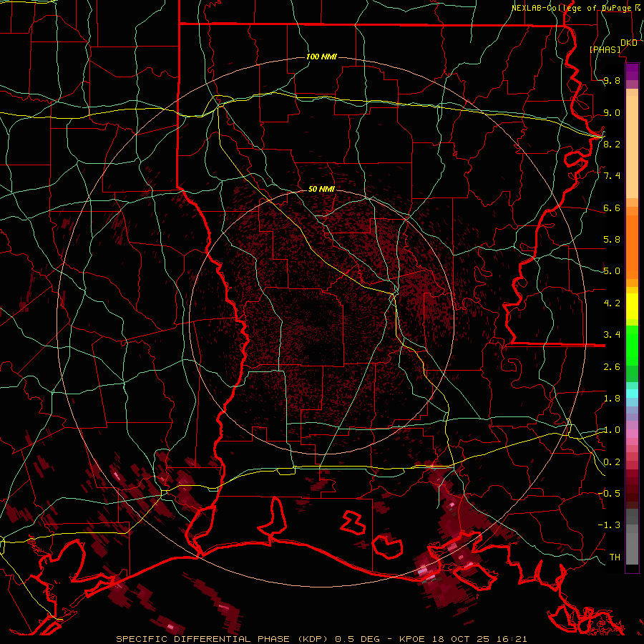The image size is (644, 644).
Task: Click the -0.5 scale value
Action: pyautogui.click(x=609, y=494)
